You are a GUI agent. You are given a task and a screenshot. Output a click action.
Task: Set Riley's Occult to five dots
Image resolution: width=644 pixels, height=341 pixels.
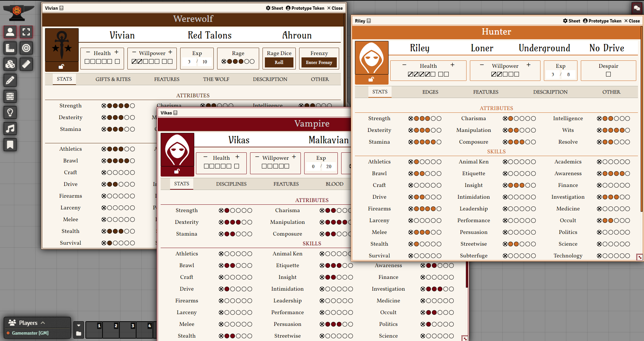627,221
